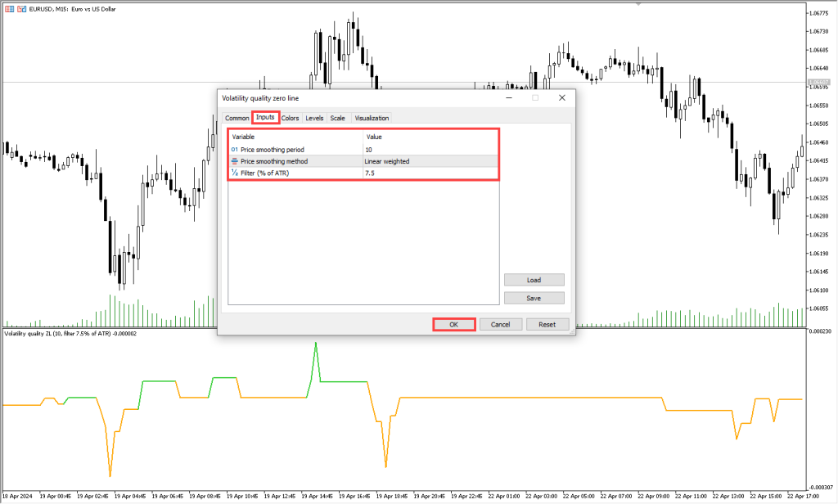Viewport: 838px width, 504px height.
Task: Open the Inputs tab
Action: (265, 117)
